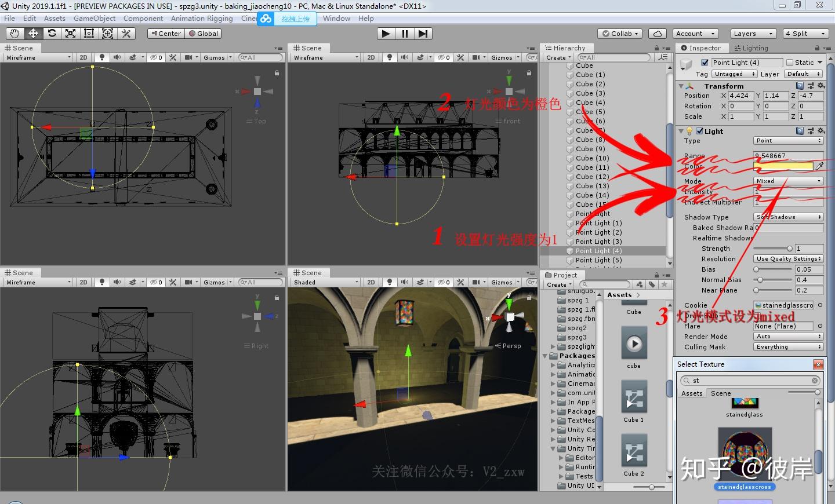The image size is (835, 504).
Task: Toggle the Global handle rotation button
Action: tap(204, 34)
